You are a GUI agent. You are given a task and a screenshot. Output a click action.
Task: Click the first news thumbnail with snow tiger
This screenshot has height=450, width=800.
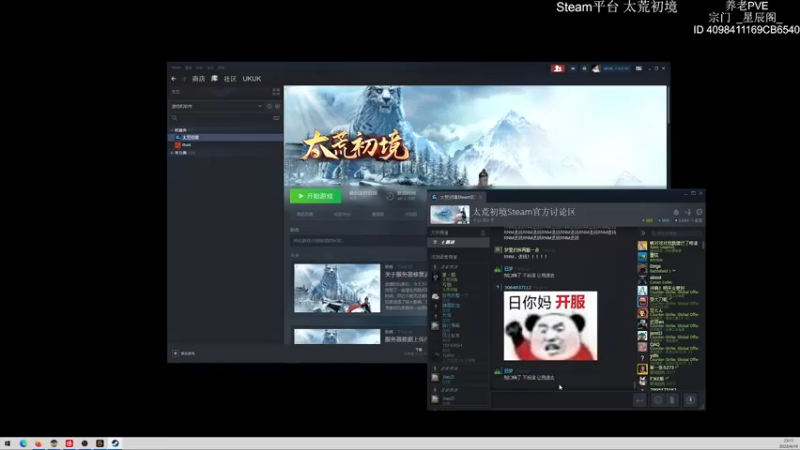point(337,288)
